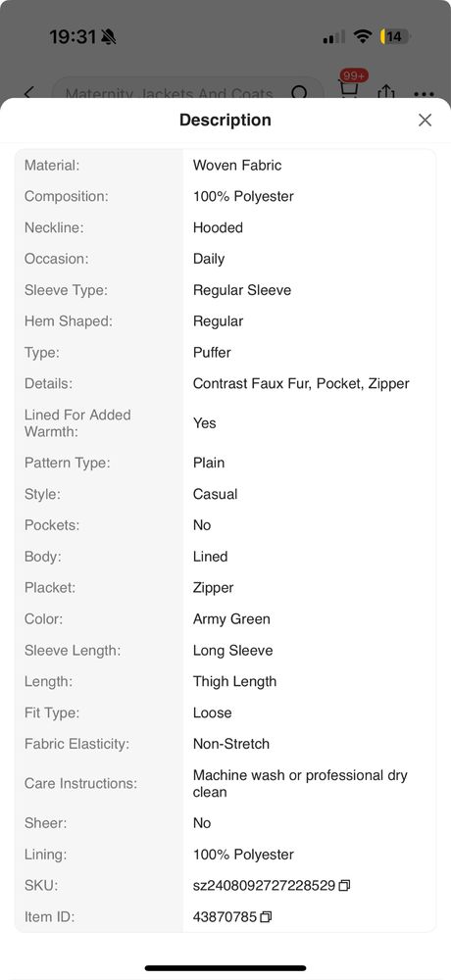Tap the share icon
Viewport: 451px width, 980px height.
point(386,92)
